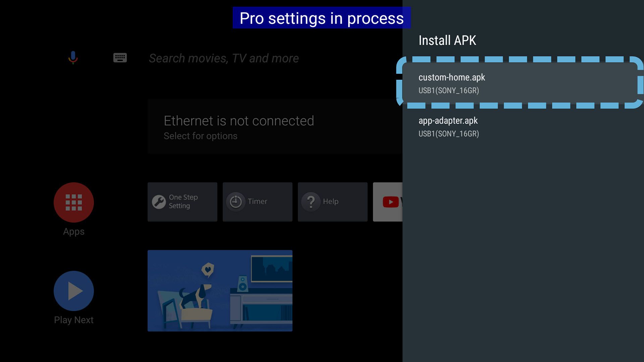The width and height of the screenshot is (644, 362).
Task: Click the YouTube icon
Action: click(390, 201)
